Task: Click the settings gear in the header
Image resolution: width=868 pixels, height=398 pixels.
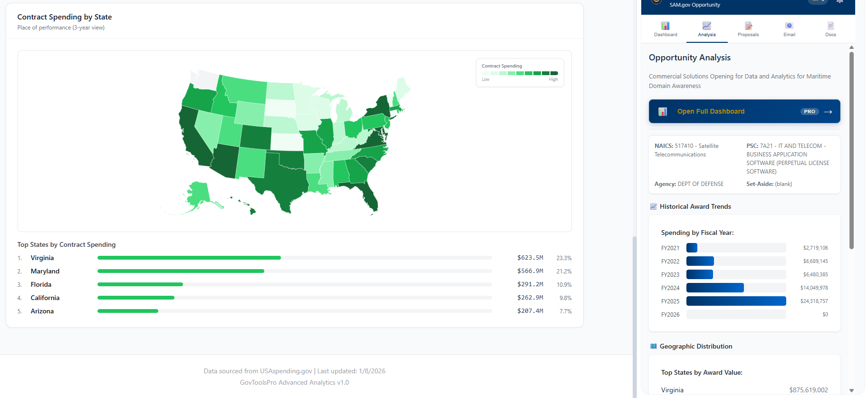Action: 839,2
